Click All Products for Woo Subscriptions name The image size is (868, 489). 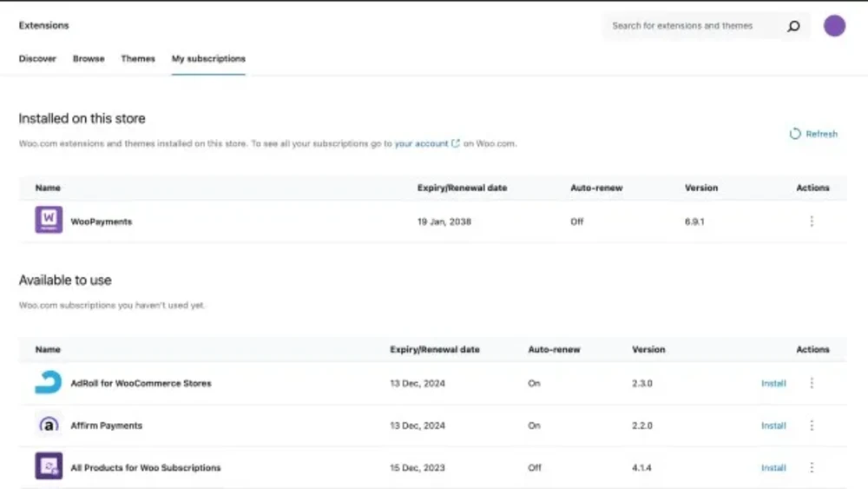point(146,467)
